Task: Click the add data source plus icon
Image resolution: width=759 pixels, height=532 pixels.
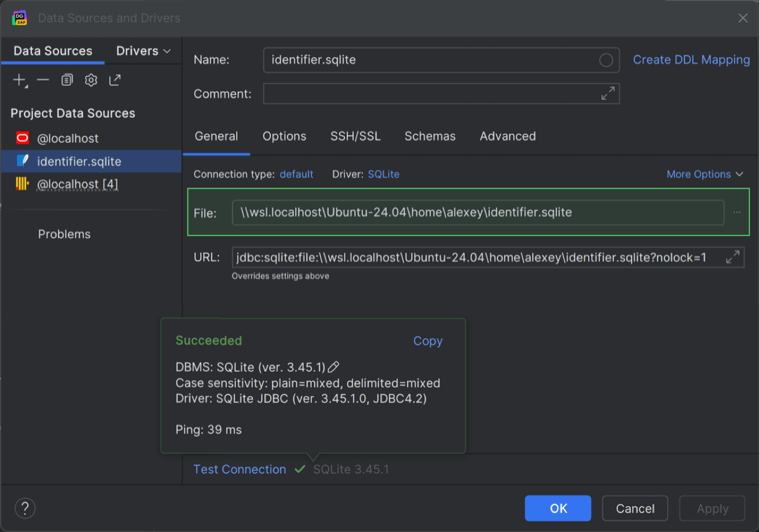Action: tap(20, 80)
